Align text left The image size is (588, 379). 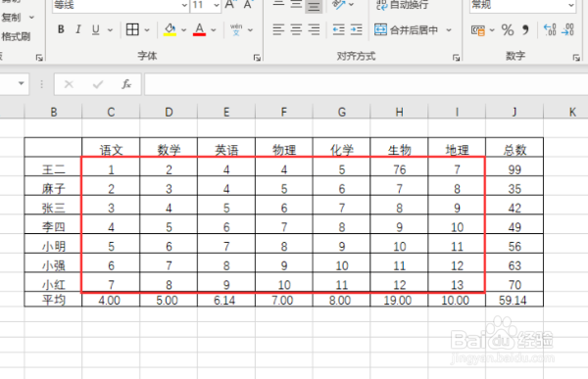[x=278, y=29]
